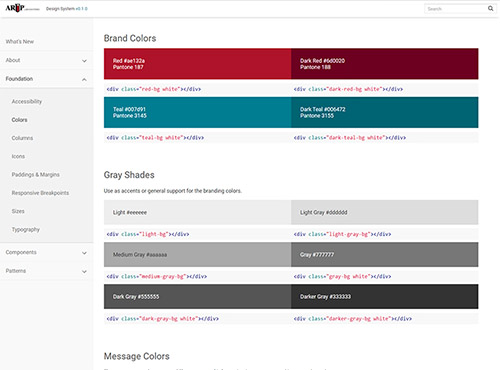500x370 pixels.
Task: Click the Darker Gray #333333 swatch
Action: tap(385, 297)
